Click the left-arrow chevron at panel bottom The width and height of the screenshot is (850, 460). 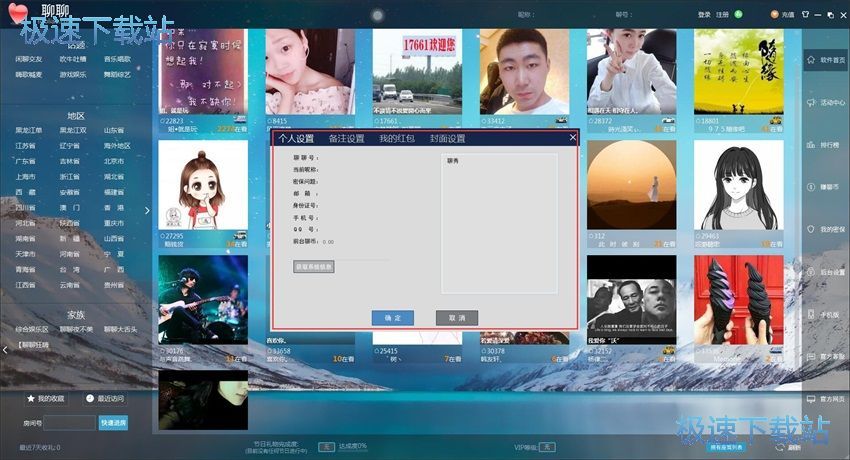pyautogui.click(x=5, y=350)
